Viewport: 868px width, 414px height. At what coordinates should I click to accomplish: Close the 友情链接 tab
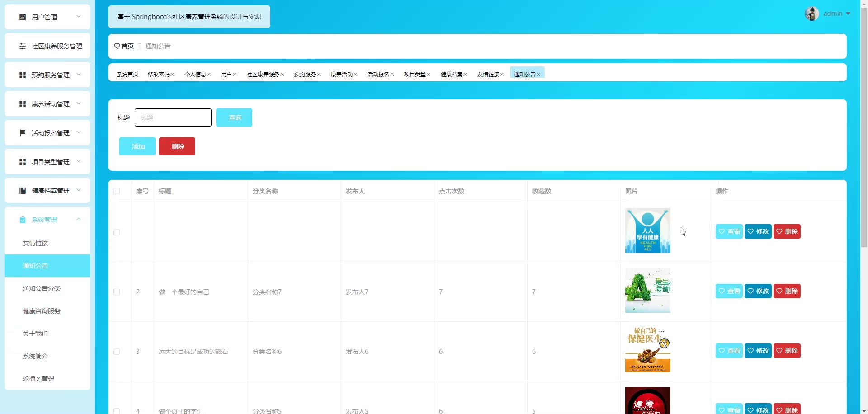click(502, 75)
